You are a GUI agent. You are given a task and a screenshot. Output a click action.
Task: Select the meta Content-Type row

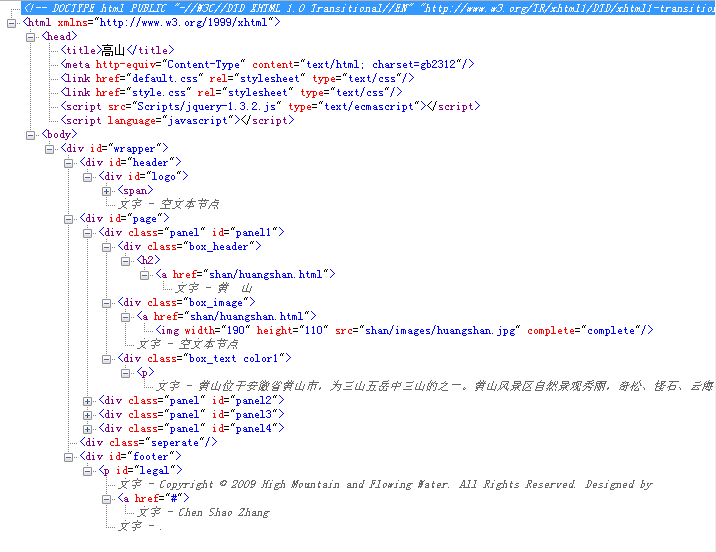point(268,64)
